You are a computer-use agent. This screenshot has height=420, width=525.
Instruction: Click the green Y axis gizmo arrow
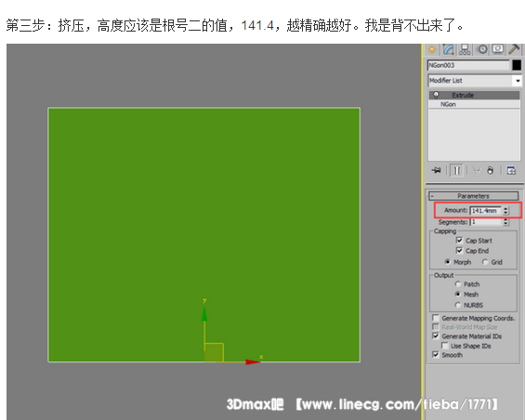204,314
